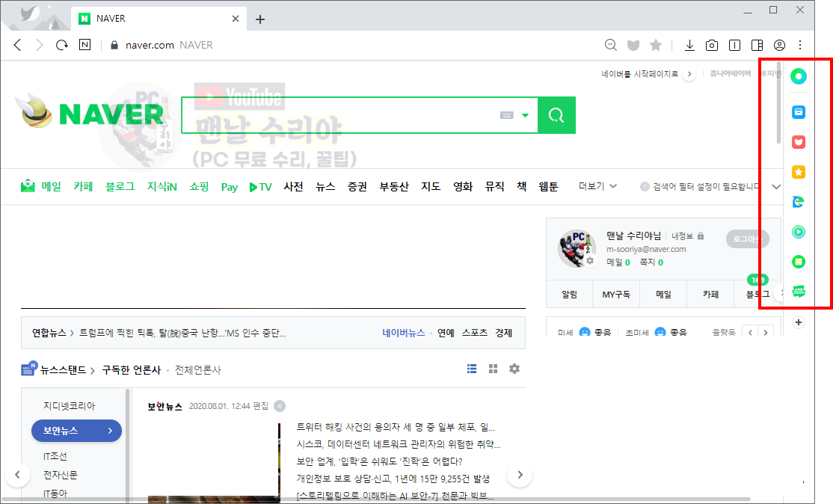833x504 pixels.
Task: Go back using the browser back arrow
Action: click(x=17, y=45)
